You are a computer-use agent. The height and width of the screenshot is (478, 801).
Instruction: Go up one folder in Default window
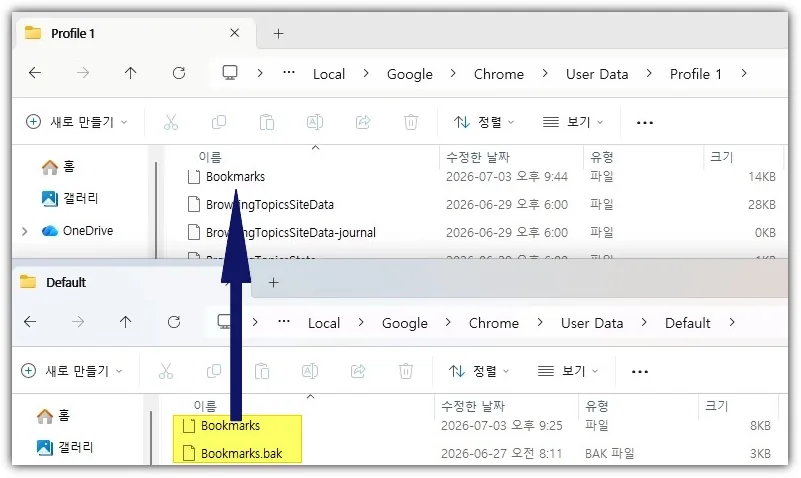(125, 322)
